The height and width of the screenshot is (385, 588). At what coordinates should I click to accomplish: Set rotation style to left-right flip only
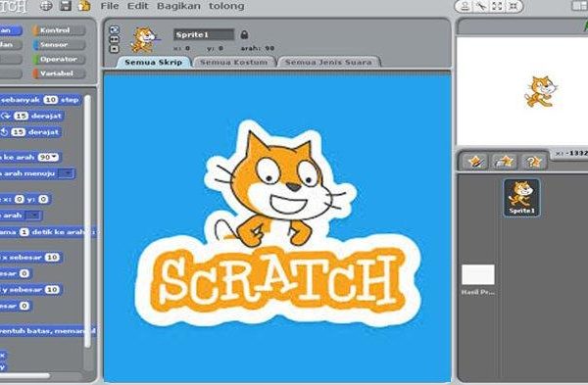pos(114,39)
